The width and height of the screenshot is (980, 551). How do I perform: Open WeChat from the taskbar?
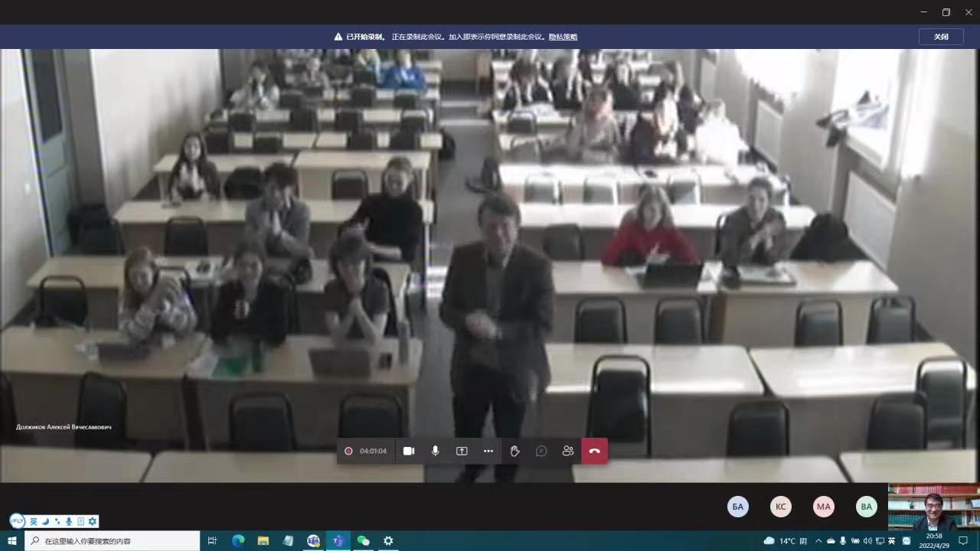[363, 541]
